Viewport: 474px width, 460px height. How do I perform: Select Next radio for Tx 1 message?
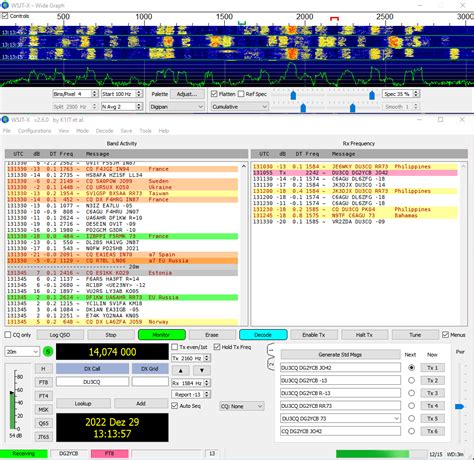(x=411, y=368)
